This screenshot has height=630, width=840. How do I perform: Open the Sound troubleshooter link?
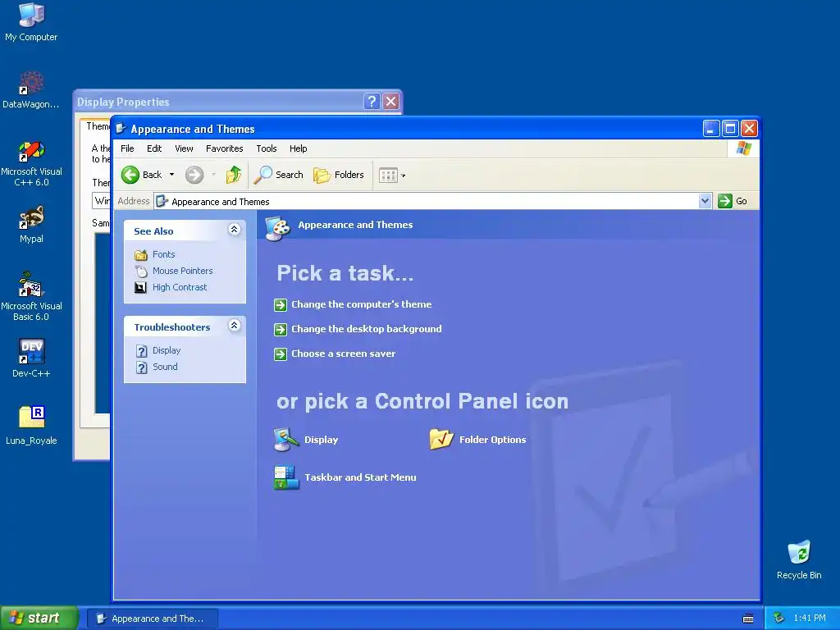(165, 367)
